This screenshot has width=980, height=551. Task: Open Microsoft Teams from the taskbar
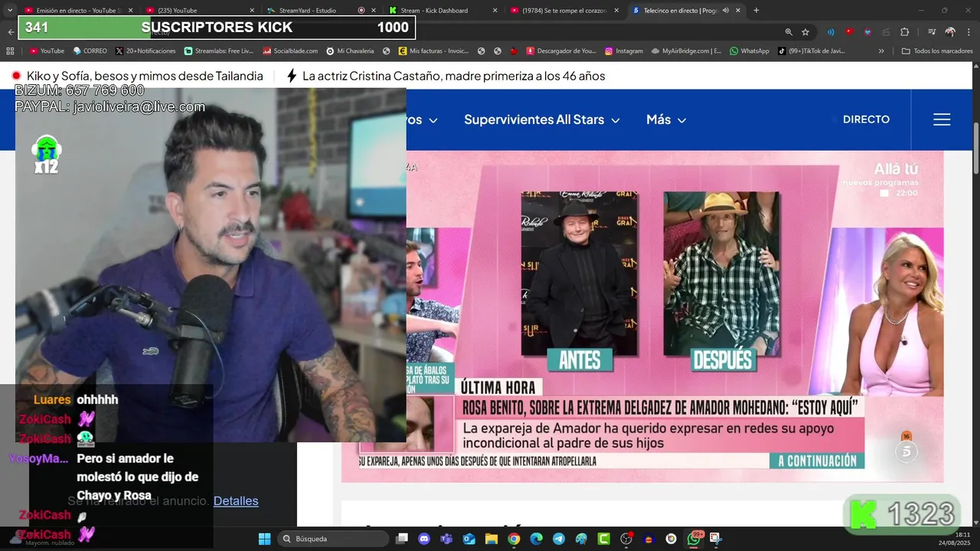(x=446, y=539)
